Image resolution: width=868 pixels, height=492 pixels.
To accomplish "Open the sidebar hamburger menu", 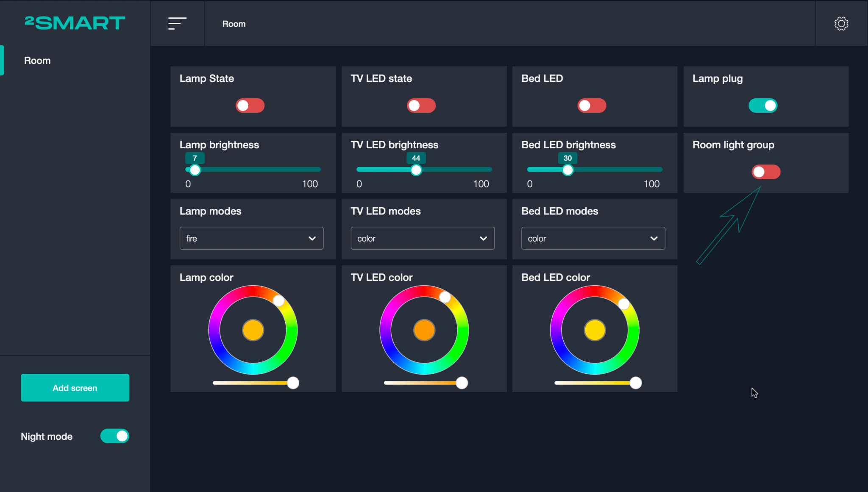I will pyautogui.click(x=177, y=24).
